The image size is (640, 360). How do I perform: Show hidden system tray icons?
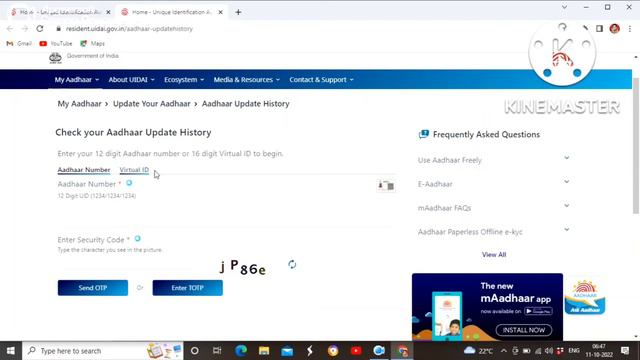[x=504, y=351]
